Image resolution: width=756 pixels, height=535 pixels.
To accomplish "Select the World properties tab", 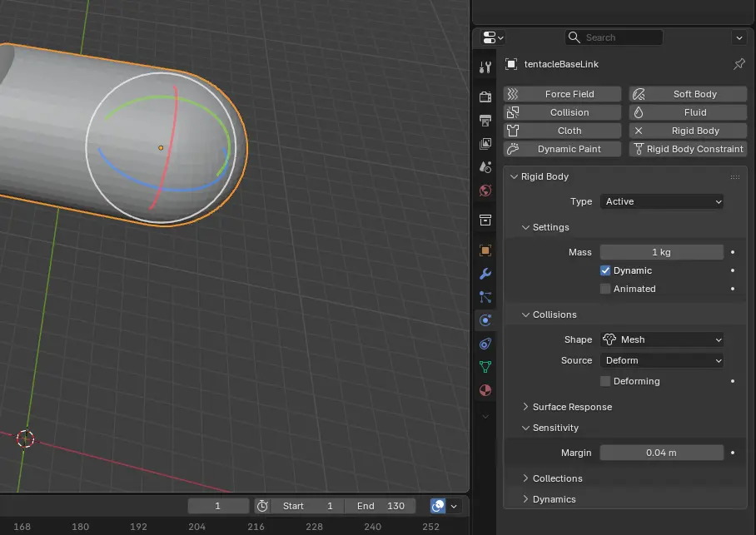I will 485,191.
